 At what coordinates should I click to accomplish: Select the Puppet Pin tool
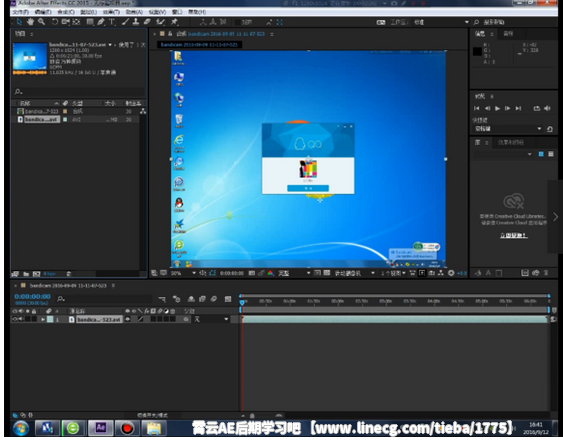tap(175, 22)
